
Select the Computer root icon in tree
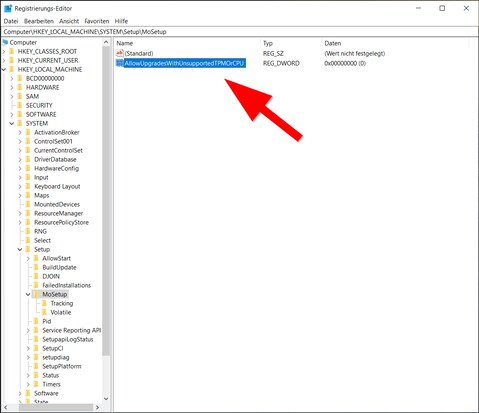click(5, 42)
